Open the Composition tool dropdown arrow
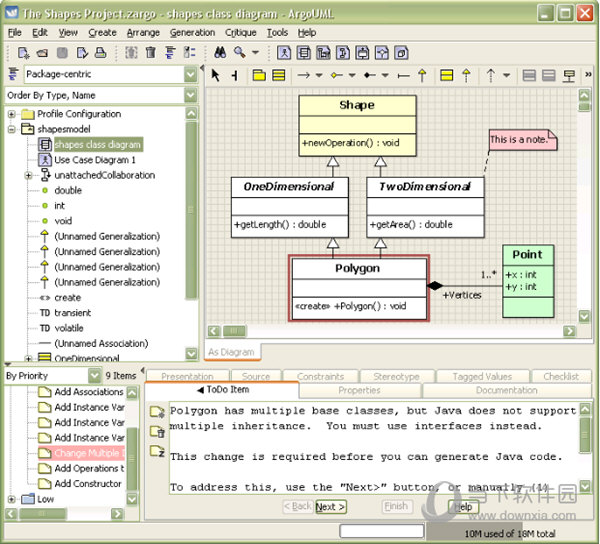 [x=385, y=75]
